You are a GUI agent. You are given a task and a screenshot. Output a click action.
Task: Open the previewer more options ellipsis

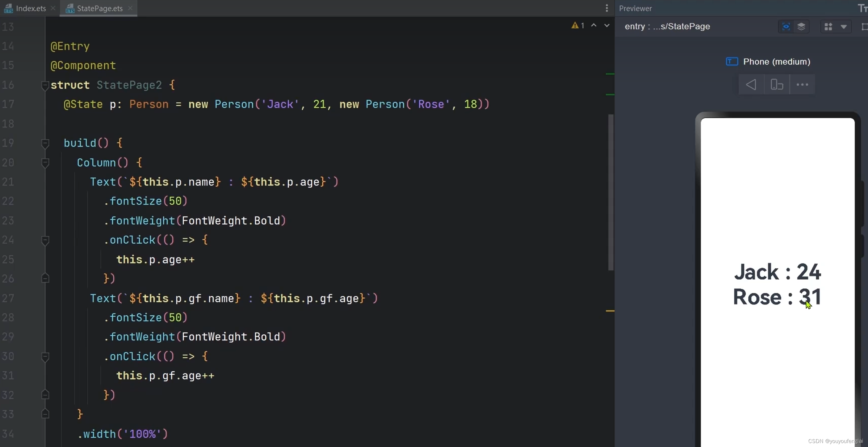click(x=802, y=84)
